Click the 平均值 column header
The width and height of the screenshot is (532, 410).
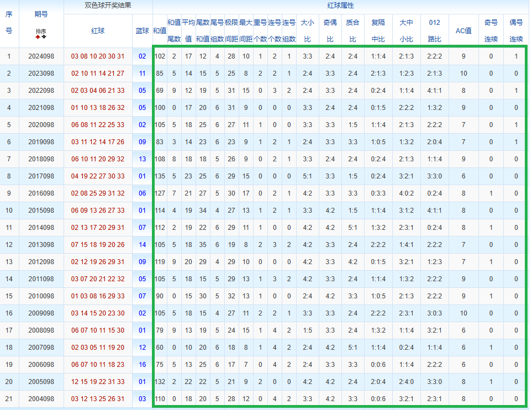[188, 31]
